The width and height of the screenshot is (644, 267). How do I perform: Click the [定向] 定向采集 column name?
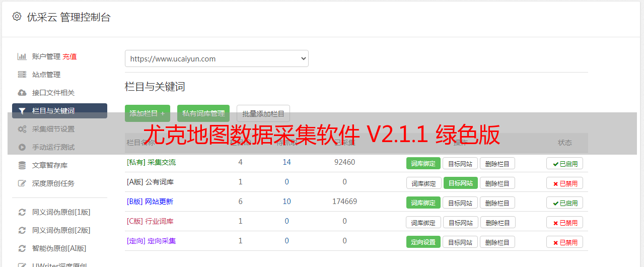[151, 241]
